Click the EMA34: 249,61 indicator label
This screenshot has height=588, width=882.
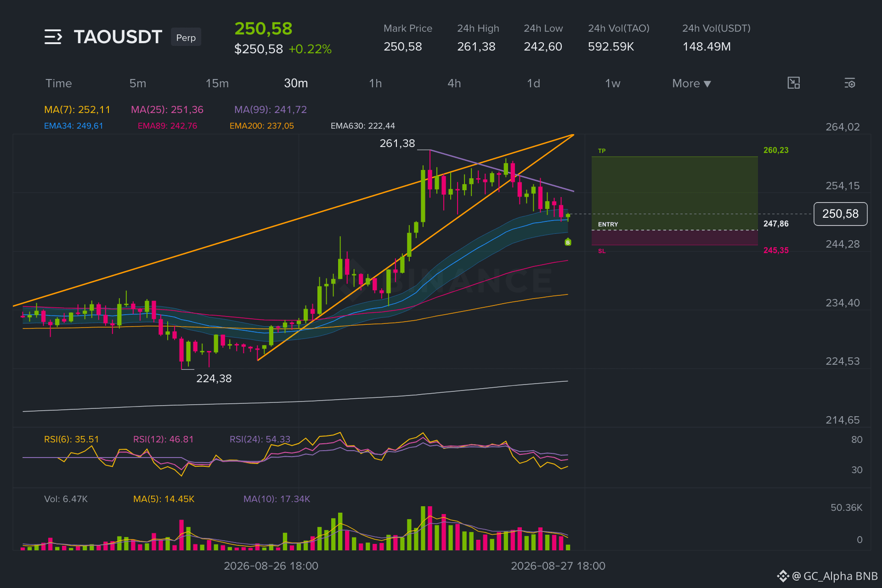click(x=73, y=126)
